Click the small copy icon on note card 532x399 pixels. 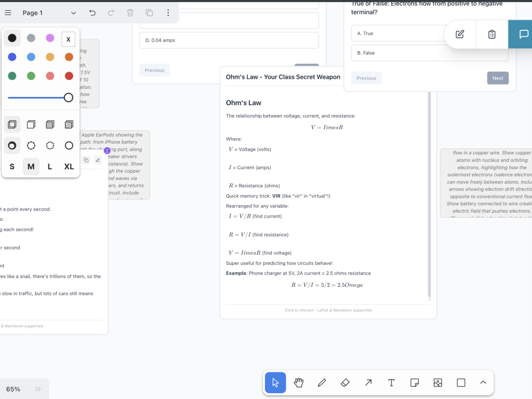(x=86, y=160)
